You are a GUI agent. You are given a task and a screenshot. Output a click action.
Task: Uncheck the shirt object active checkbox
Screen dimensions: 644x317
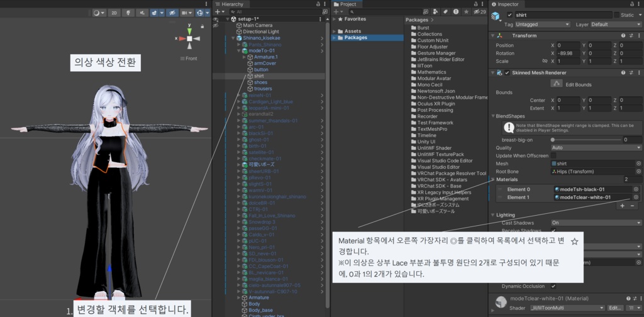(x=509, y=15)
